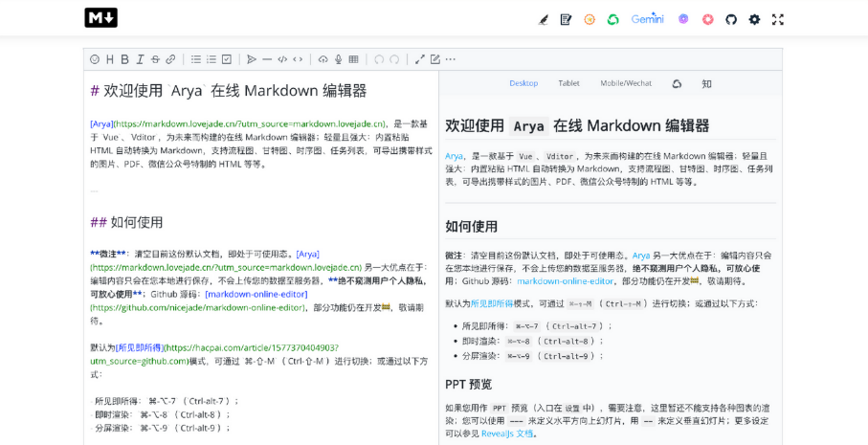Insert a hyperlink from the toolbar
The height and width of the screenshot is (445, 868).
(170, 59)
